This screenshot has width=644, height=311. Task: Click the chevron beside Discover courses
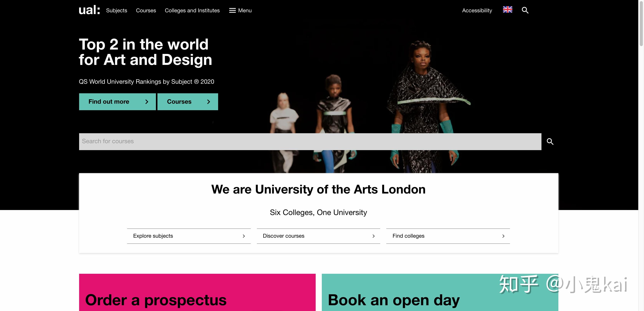[373, 236]
